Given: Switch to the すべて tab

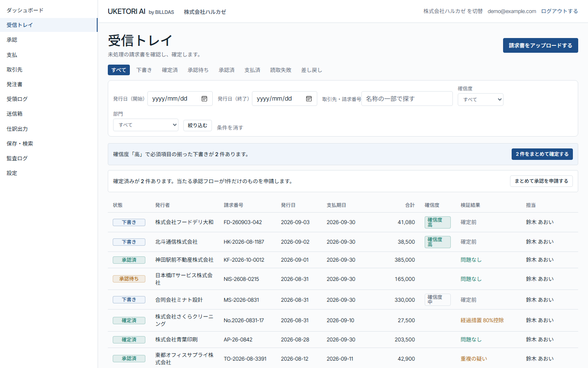Looking at the screenshot, I should [119, 70].
